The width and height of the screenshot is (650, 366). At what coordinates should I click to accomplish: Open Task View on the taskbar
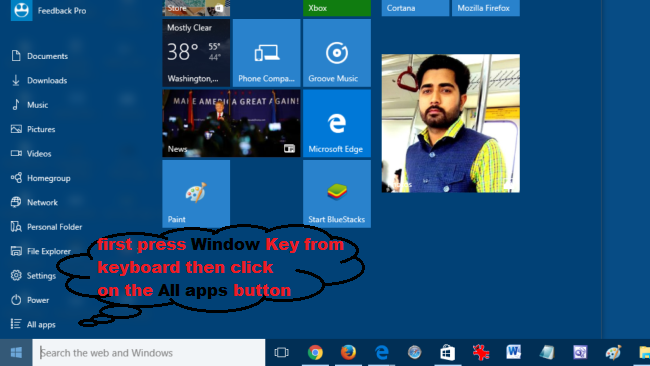[x=281, y=353]
